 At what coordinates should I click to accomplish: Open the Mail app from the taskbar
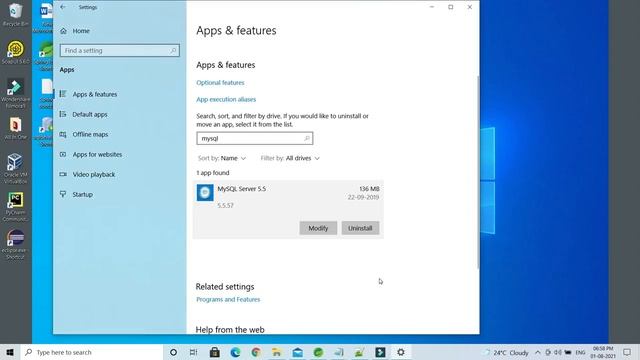(298, 352)
